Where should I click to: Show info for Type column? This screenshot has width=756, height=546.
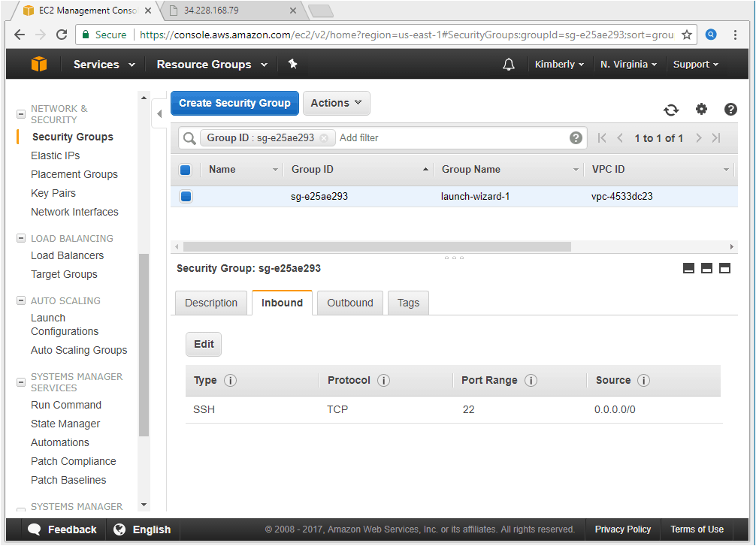(231, 381)
